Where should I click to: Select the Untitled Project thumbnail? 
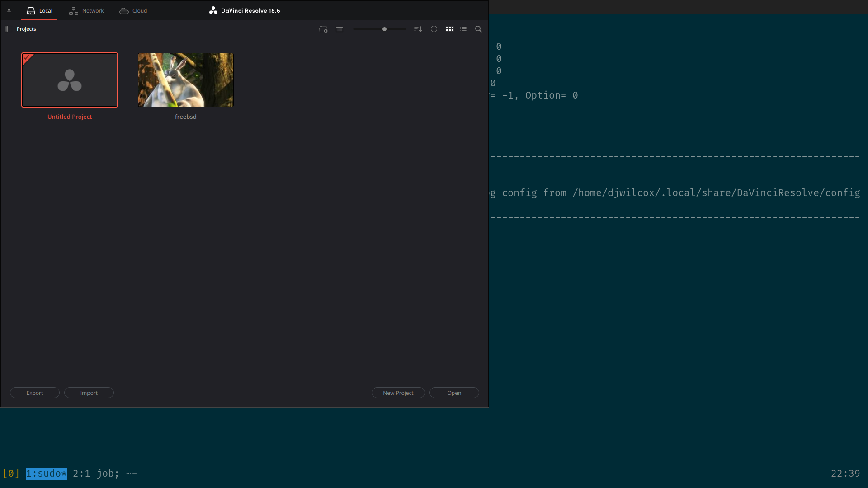click(x=70, y=80)
